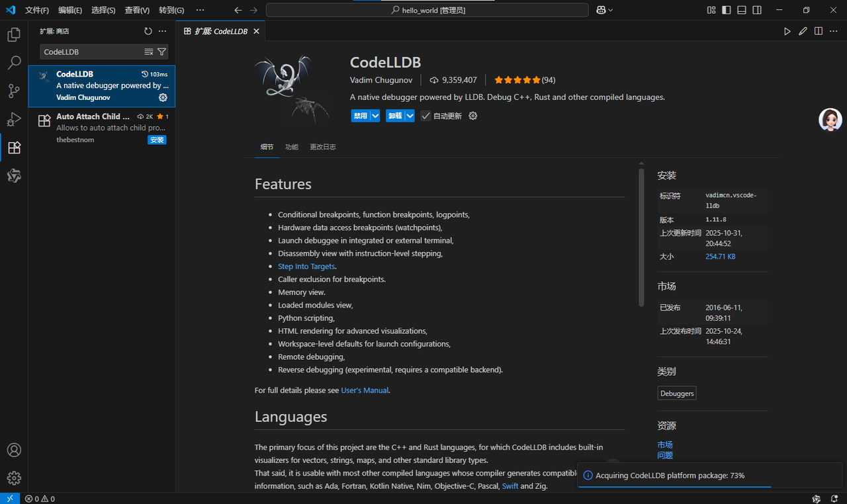This screenshot has width=847, height=504.
Task: Click the Debuggers category tag
Action: point(677,394)
